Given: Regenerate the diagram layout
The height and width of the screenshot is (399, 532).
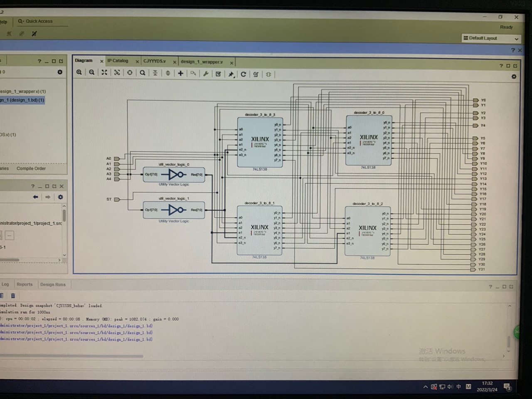Looking at the screenshot, I should tap(244, 74).
